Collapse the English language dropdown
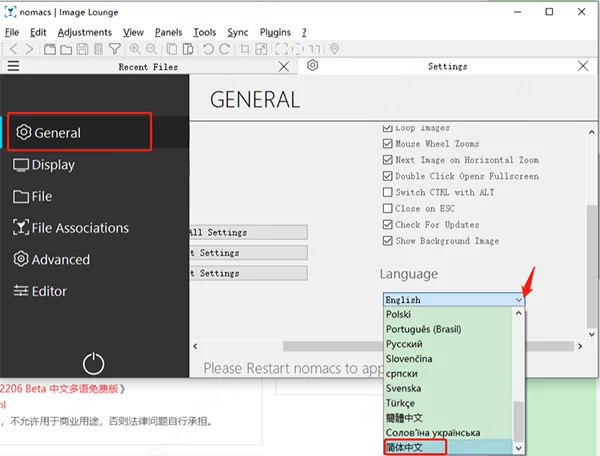This screenshot has height=456, width=600. (x=518, y=299)
